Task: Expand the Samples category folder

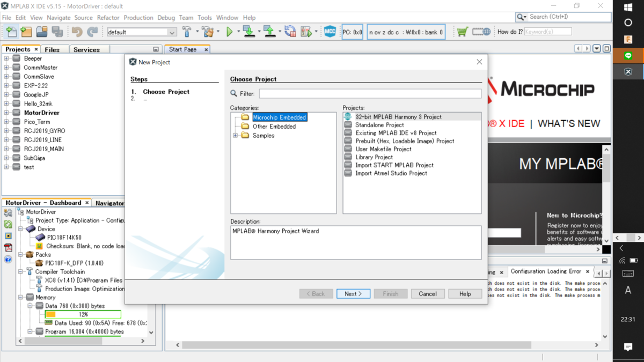Action: point(235,136)
